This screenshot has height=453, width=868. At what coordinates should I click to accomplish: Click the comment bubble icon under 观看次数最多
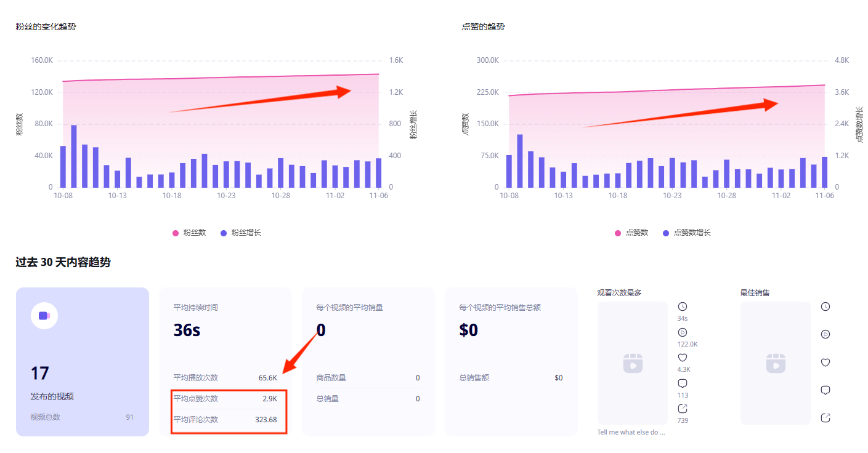(682, 383)
